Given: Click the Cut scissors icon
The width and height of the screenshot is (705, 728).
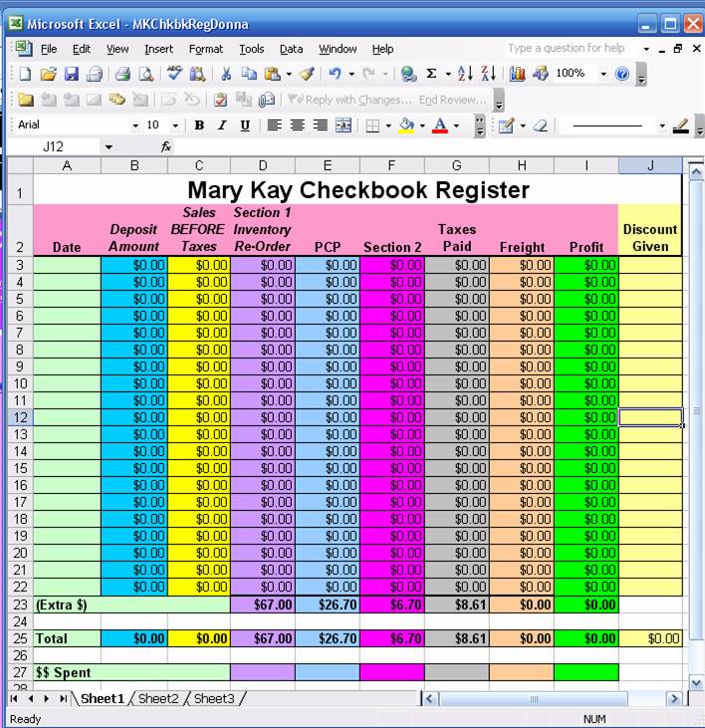Looking at the screenshot, I should [x=226, y=74].
